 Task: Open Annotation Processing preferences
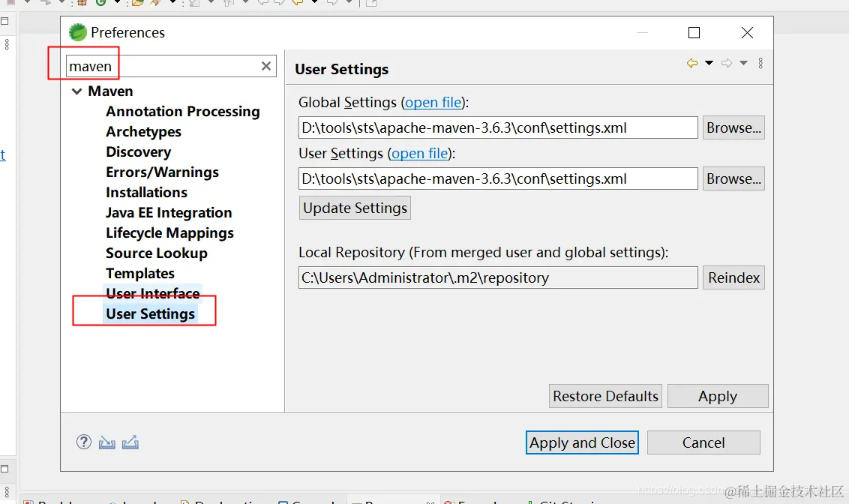click(182, 112)
